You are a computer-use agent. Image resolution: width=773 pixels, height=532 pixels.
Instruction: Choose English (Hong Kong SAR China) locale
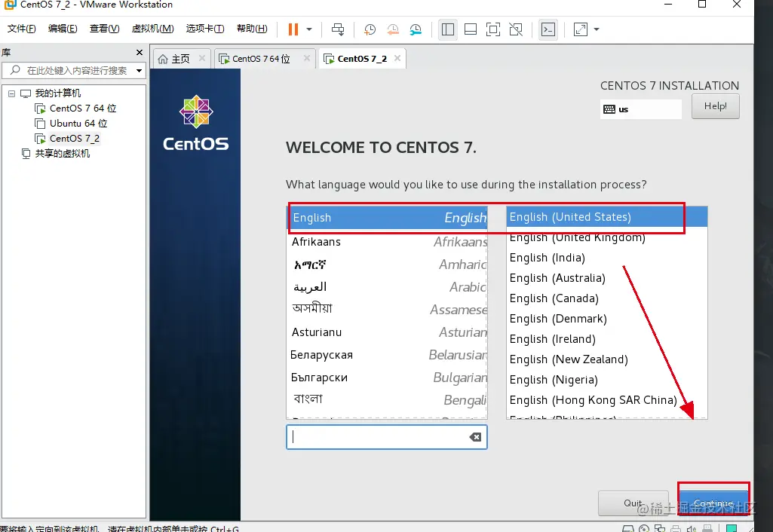pos(607,400)
